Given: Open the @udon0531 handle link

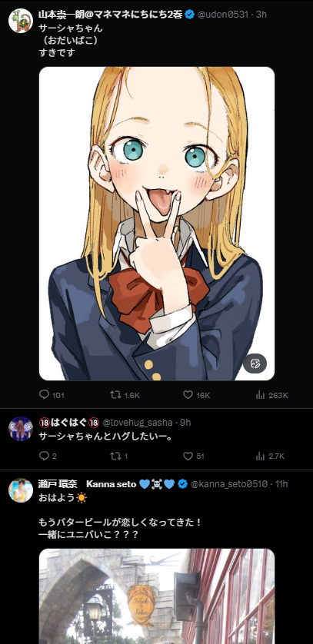Looking at the screenshot, I should (222, 15).
